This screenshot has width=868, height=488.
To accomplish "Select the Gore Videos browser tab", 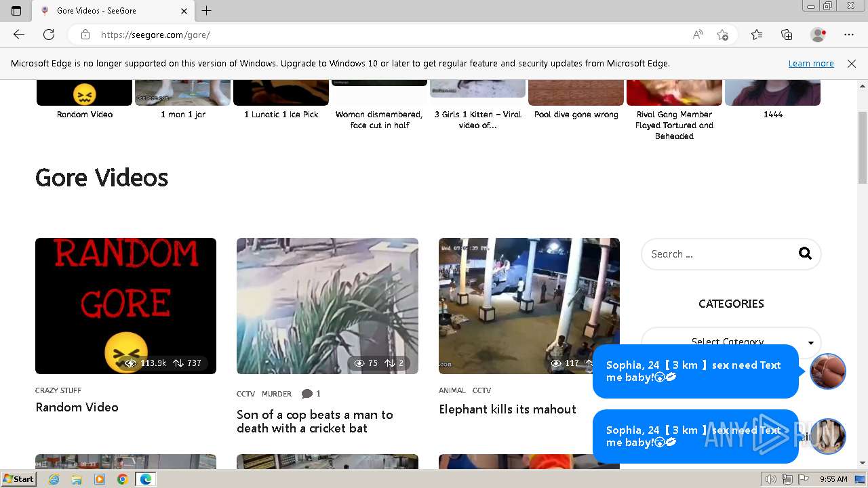I will click(x=113, y=11).
